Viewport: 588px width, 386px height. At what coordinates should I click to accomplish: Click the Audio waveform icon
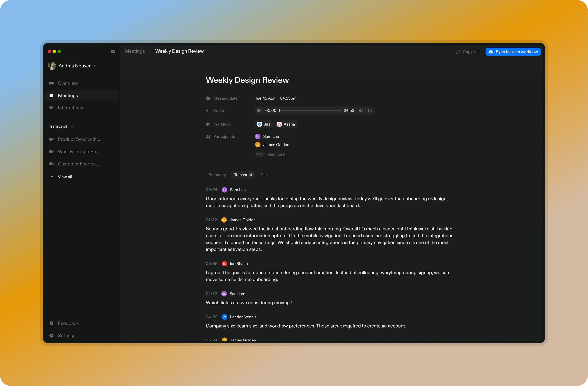click(208, 111)
